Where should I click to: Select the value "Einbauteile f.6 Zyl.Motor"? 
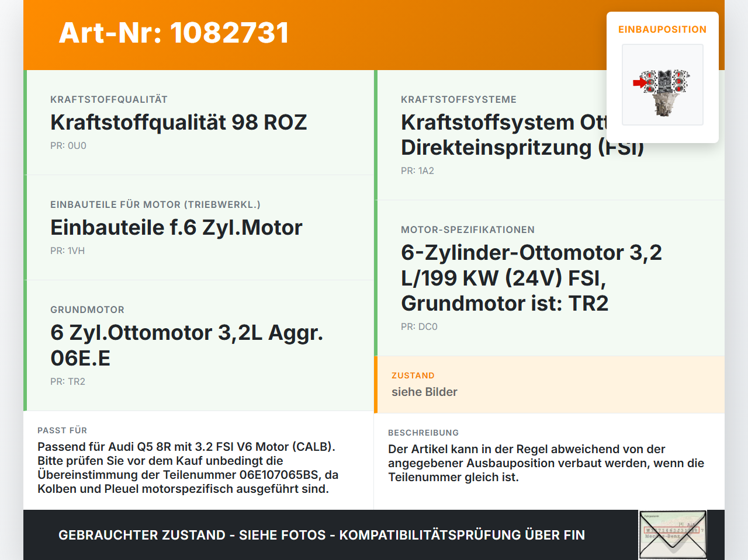176,227
